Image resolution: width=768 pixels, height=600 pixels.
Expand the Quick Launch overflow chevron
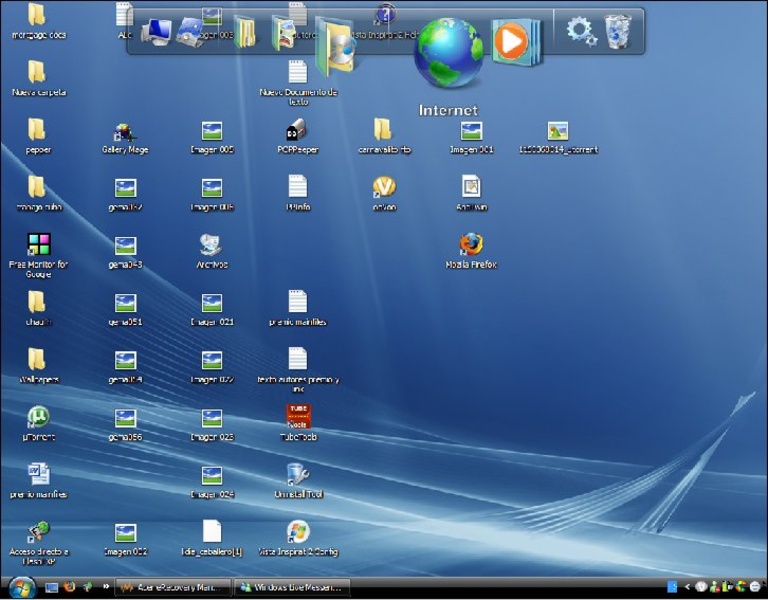(105, 587)
